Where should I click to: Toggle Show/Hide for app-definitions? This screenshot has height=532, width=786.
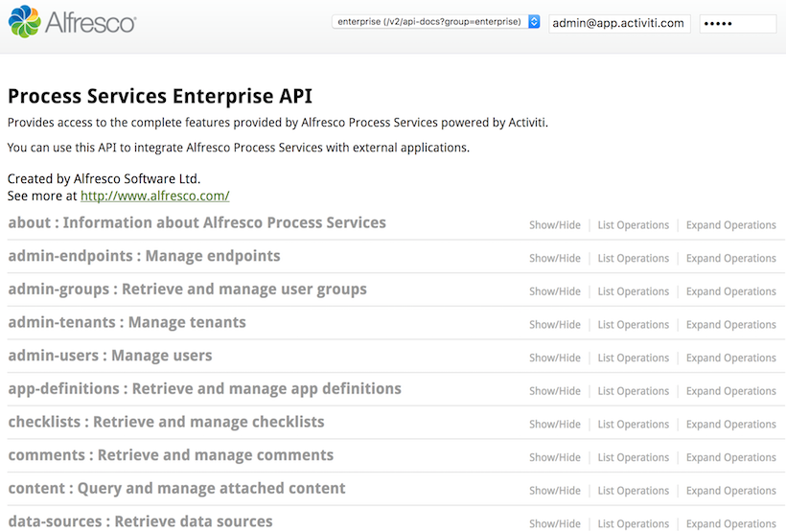point(555,391)
